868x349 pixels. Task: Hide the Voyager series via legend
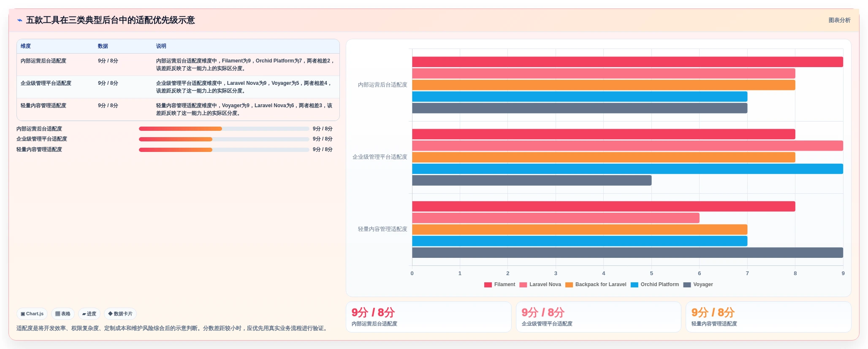click(698, 284)
